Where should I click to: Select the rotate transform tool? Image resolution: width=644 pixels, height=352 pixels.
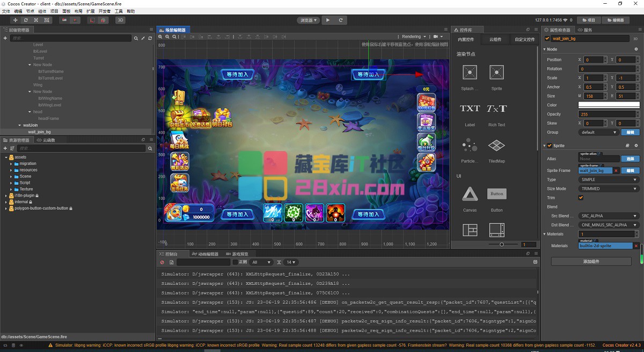pyautogui.click(x=26, y=20)
